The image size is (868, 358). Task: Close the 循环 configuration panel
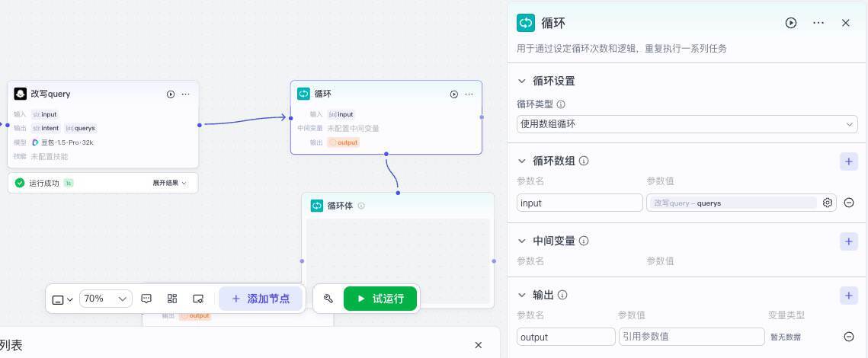[845, 23]
